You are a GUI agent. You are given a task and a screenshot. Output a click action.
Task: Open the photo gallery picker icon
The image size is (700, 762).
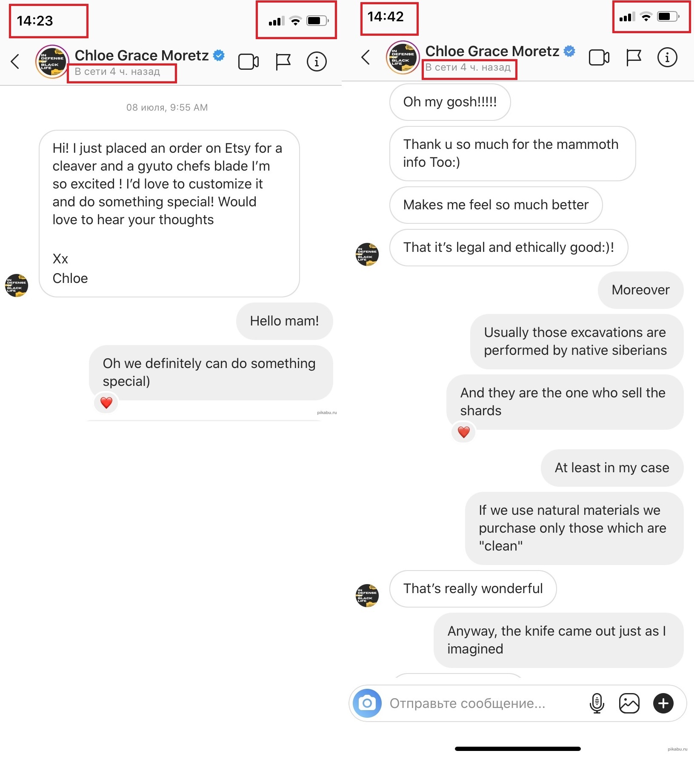click(x=629, y=703)
